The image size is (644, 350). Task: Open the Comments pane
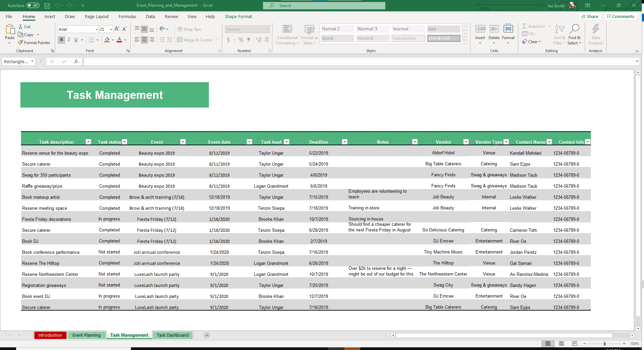(621, 16)
